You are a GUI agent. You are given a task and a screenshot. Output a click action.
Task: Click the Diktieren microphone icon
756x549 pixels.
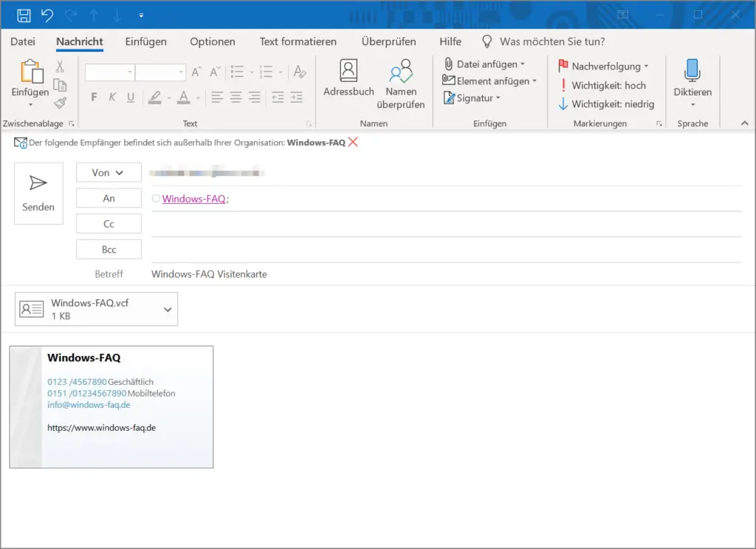(x=693, y=70)
